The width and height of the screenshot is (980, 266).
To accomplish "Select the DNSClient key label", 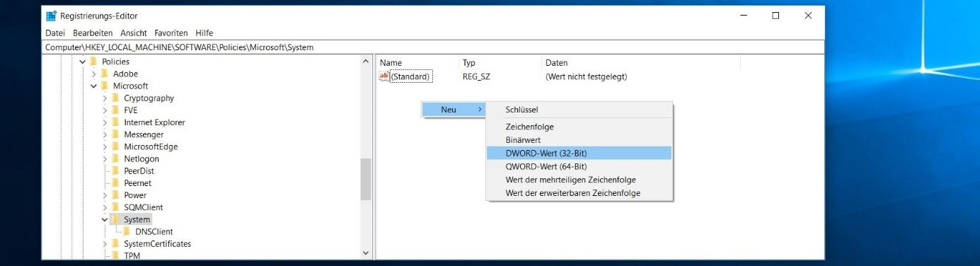I will pyautogui.click(x=154, y=232).
